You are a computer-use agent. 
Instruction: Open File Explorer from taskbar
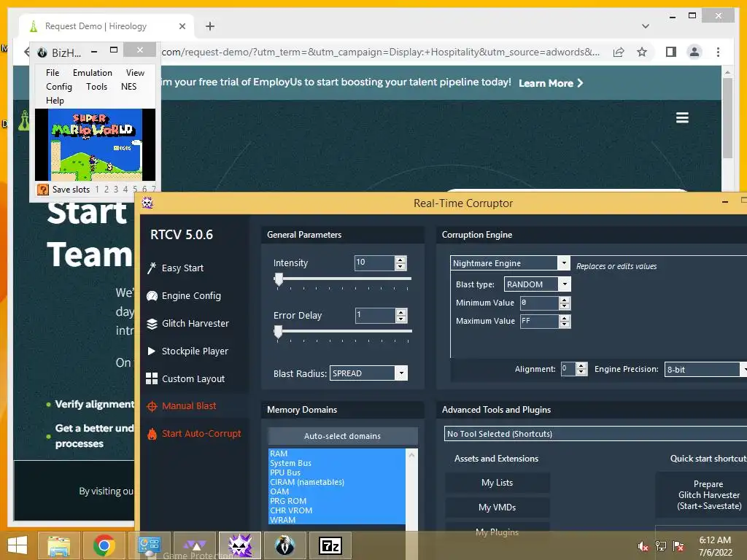(x=59, y=545)
